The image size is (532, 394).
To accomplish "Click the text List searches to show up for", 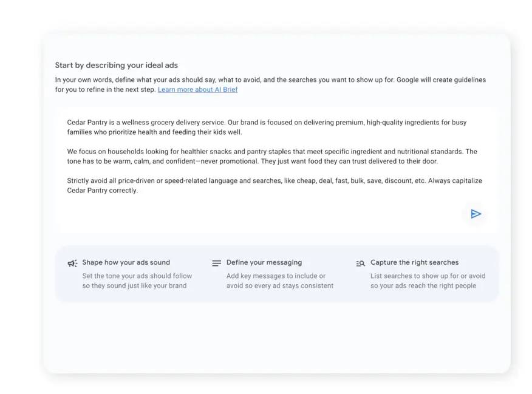I will point(428,280).
